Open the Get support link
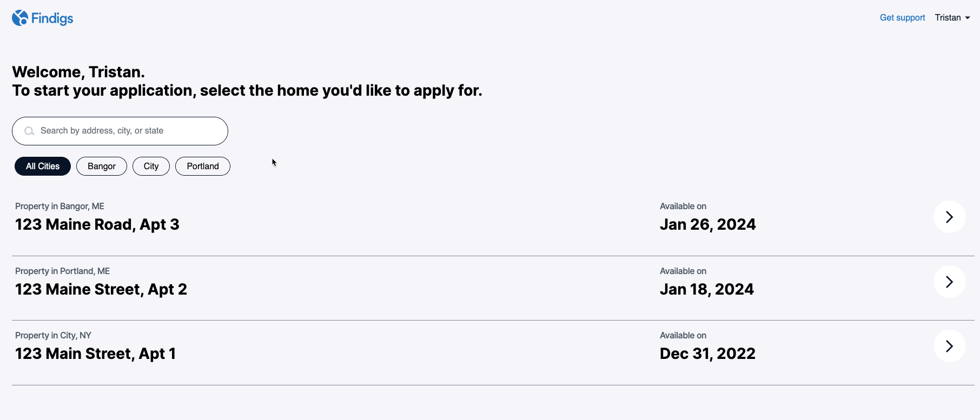 pyautogui.click(x=902, y=18)
